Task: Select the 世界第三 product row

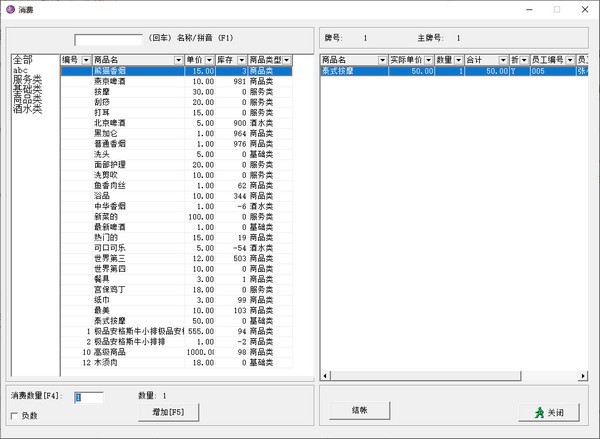Action: tap(177, 258)
